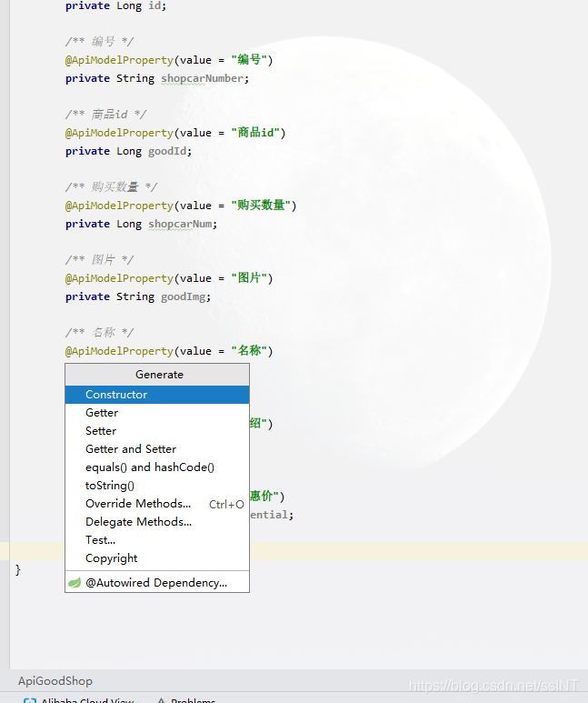Choose toString() from Generate menu
This screenshot has width=588, height=703.
click(110, 486)
